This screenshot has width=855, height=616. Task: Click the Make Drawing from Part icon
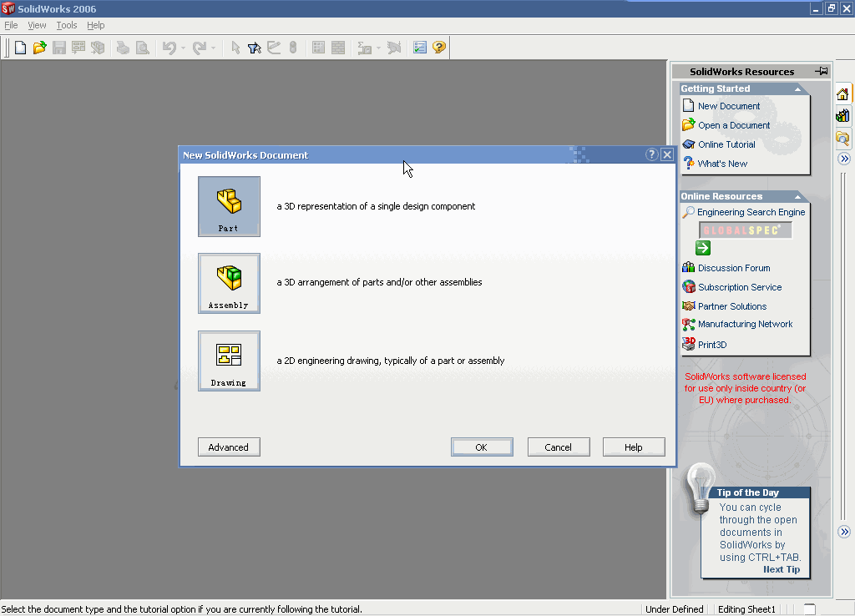(78, 48)
